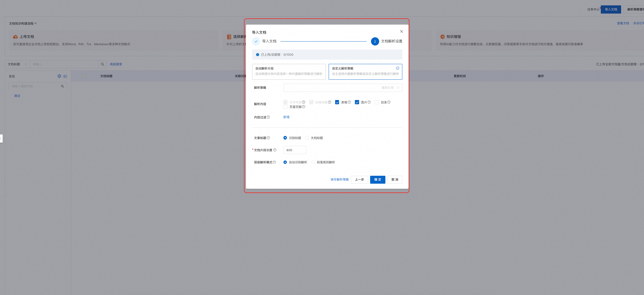Image resolution: width=644 pixels, height=295 pixels.
Task: Click the 文档片段长度 input field
Action: [x=295, y=150]
